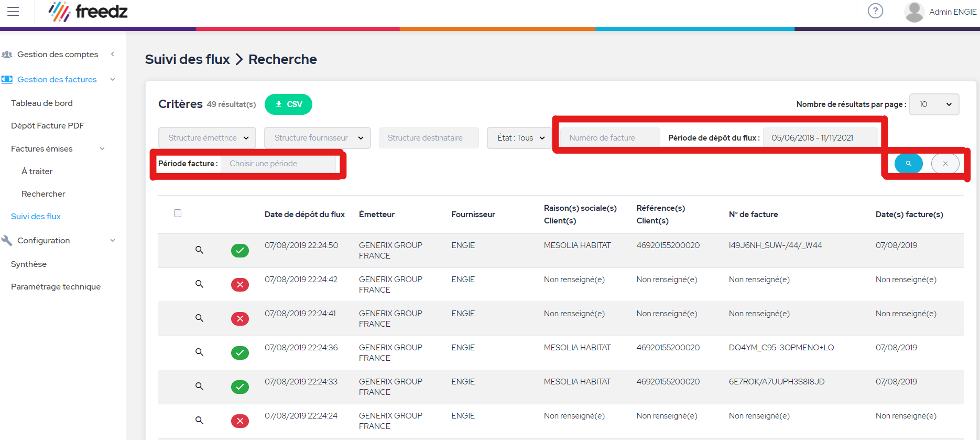Clear criteria with the X reset button
The width and height of the screenshot is (980, 440).
pos(945,164)
